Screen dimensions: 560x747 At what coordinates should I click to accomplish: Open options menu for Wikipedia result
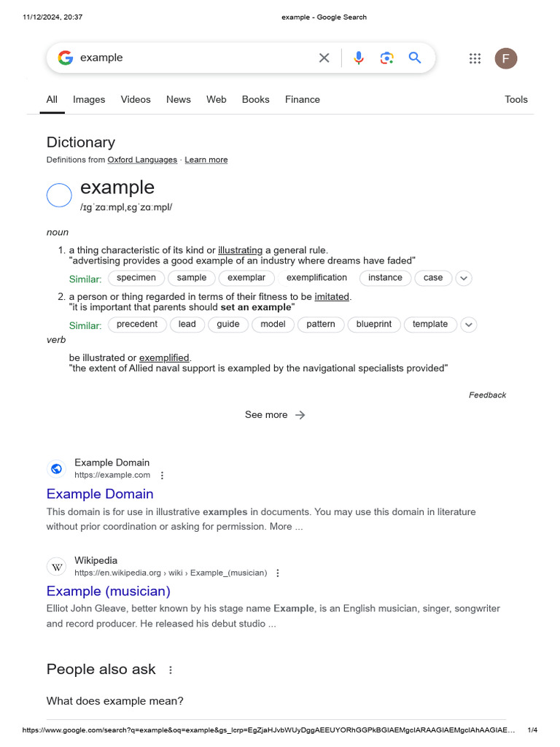point(278,573)
